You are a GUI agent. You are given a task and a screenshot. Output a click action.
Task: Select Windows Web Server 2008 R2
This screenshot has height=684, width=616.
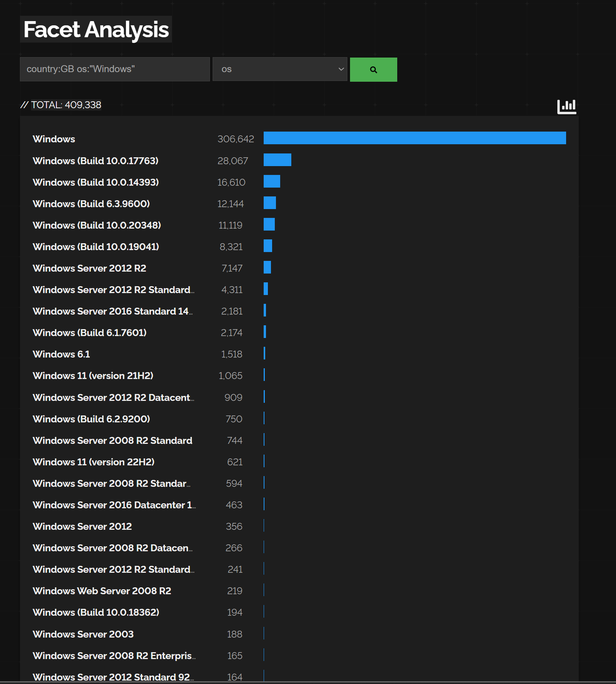click(x=102, y=591)
